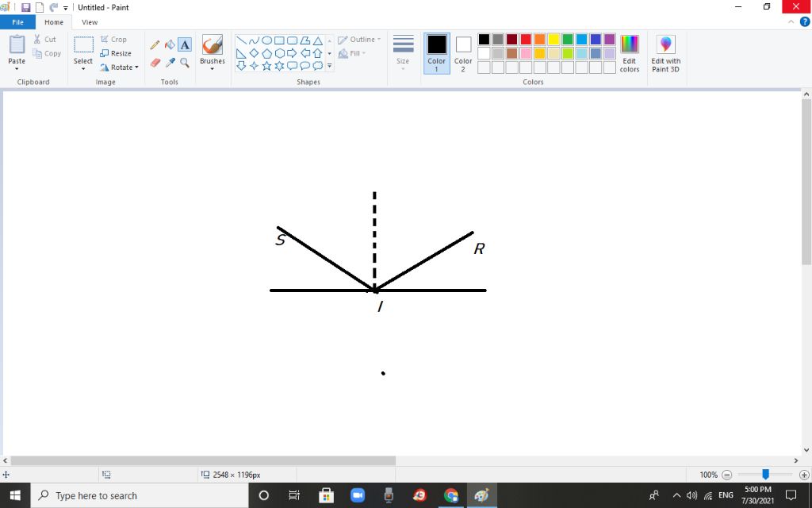Open Zoom app from taskbar

[x=358, y=495]
